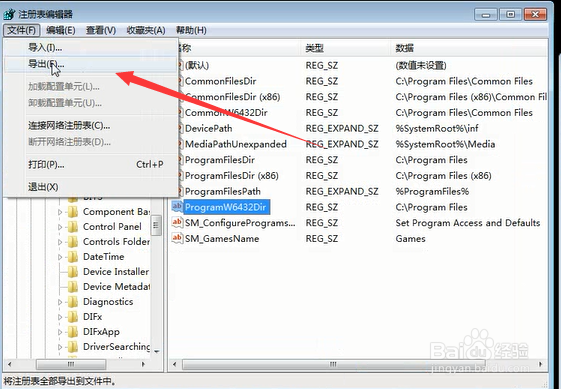This screenshot has height=389, width=561.
Task: Select the MediaPathUnexpanded value
Action: pos(236,144)
